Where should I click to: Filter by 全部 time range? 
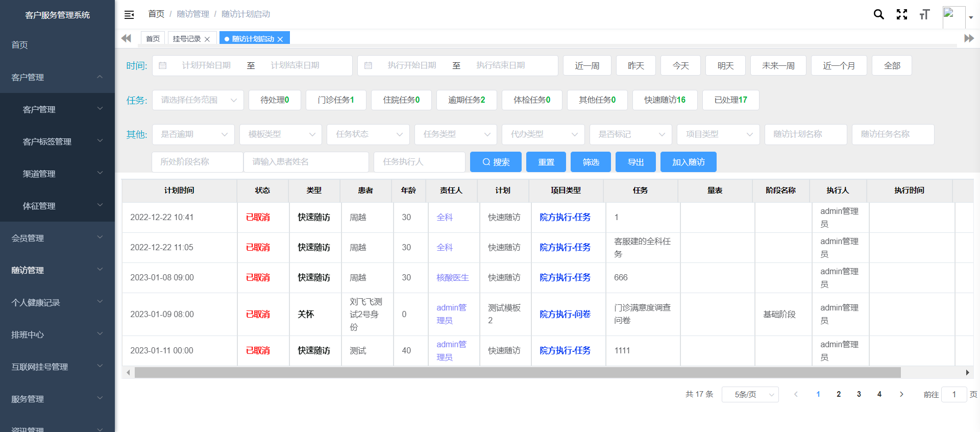[x=892, y=65]
